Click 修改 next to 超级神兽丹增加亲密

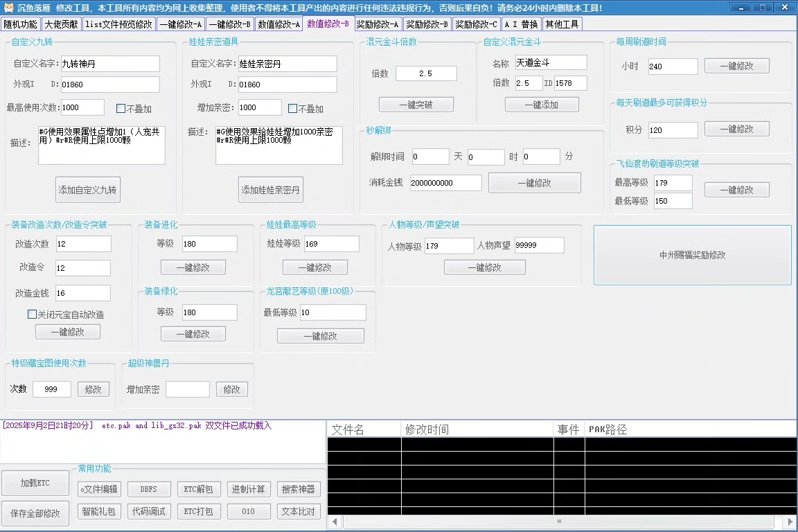coord(231,389)
